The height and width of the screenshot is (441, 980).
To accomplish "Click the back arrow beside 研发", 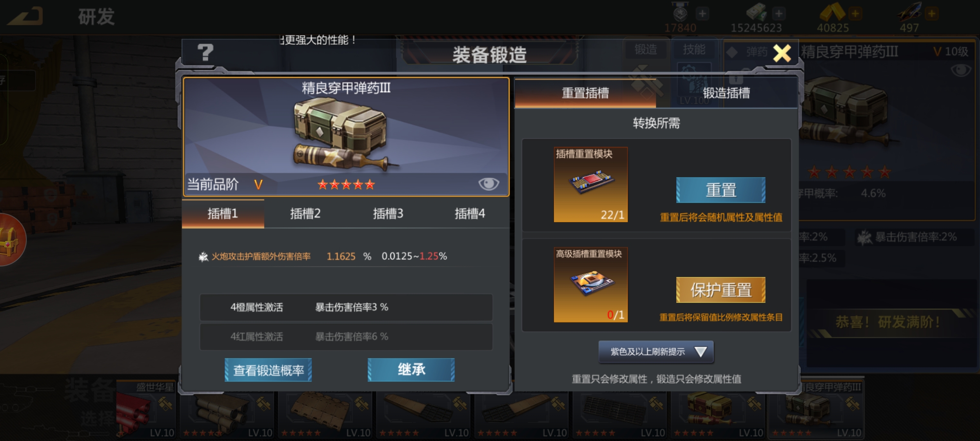I will 25,17.
